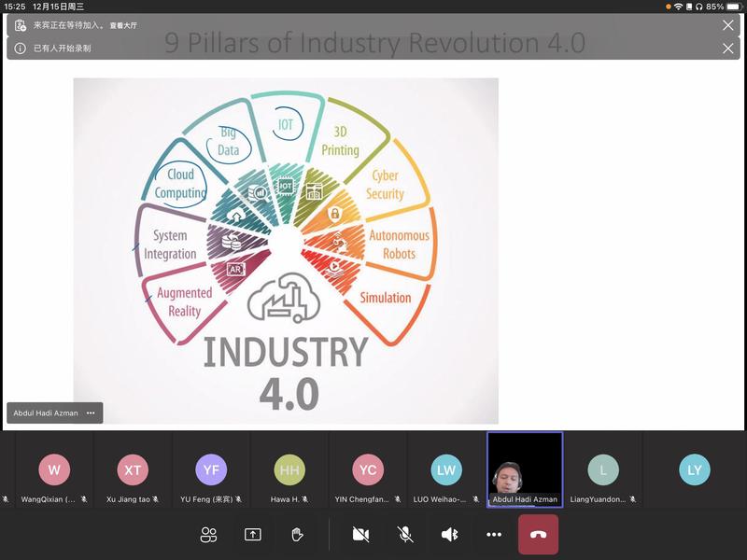Toggle the speaker audio output
This screenshot has width=747, height=560.
pyautogui.click(x=449, y=535)
